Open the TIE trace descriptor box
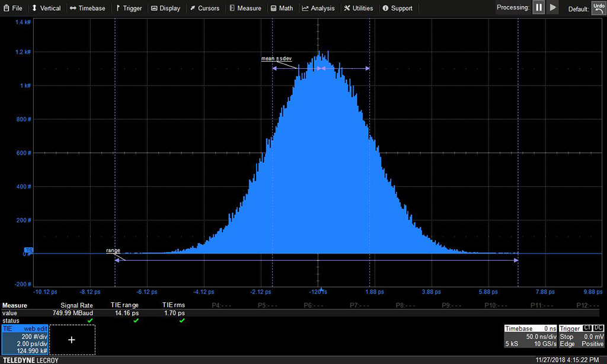 (24, 340)
